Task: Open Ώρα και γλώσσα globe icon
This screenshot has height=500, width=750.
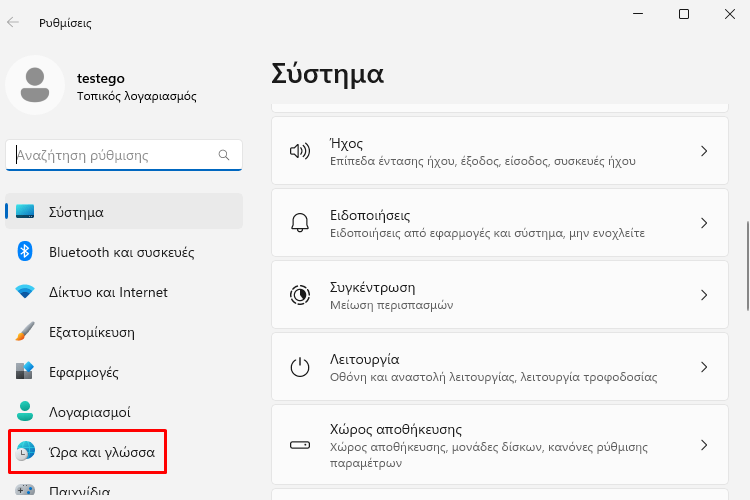Action: (x=25, y=452)
